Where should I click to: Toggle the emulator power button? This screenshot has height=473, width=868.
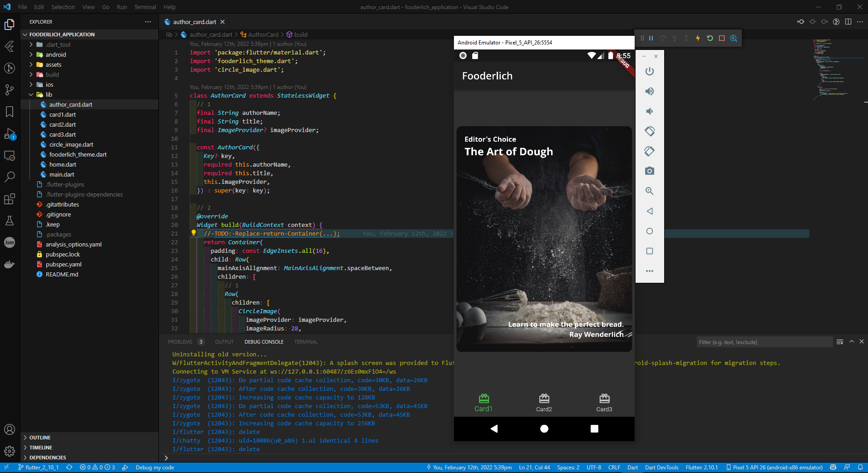point(649,71)
